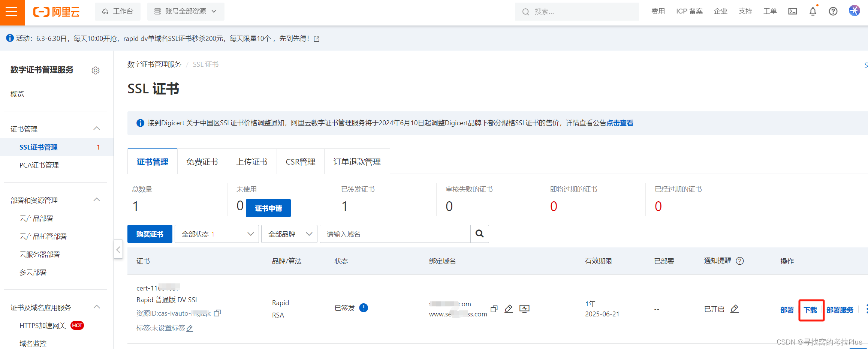The width and height of the screenshot is (868, 349).
Task: Switch to the 证书管理 tab
Action: coord(153,162)
